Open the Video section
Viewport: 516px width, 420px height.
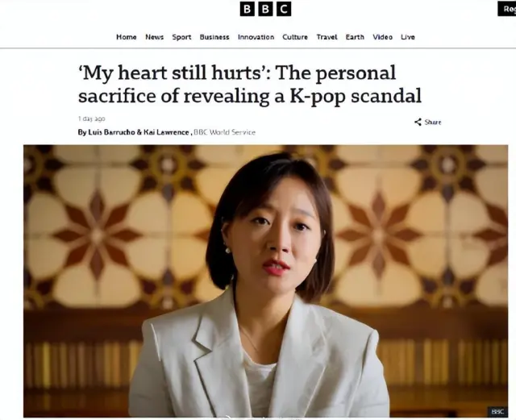pyautogui.click(x=382, y=37)
